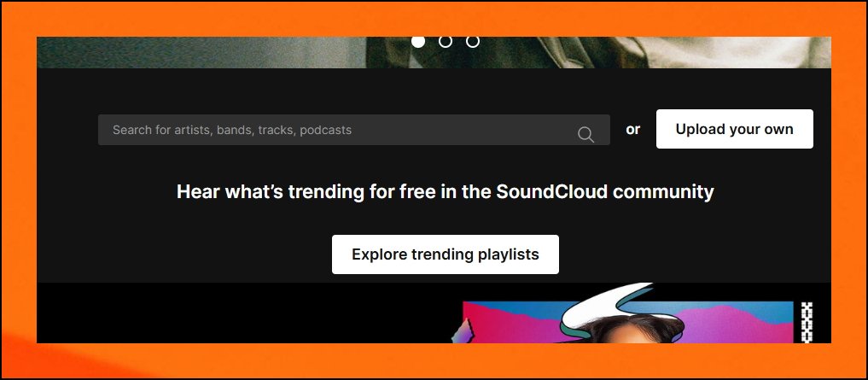Select the first filled carousel dot
The image size is (868, 380).
pyautogui.click(x=418, y=42)
